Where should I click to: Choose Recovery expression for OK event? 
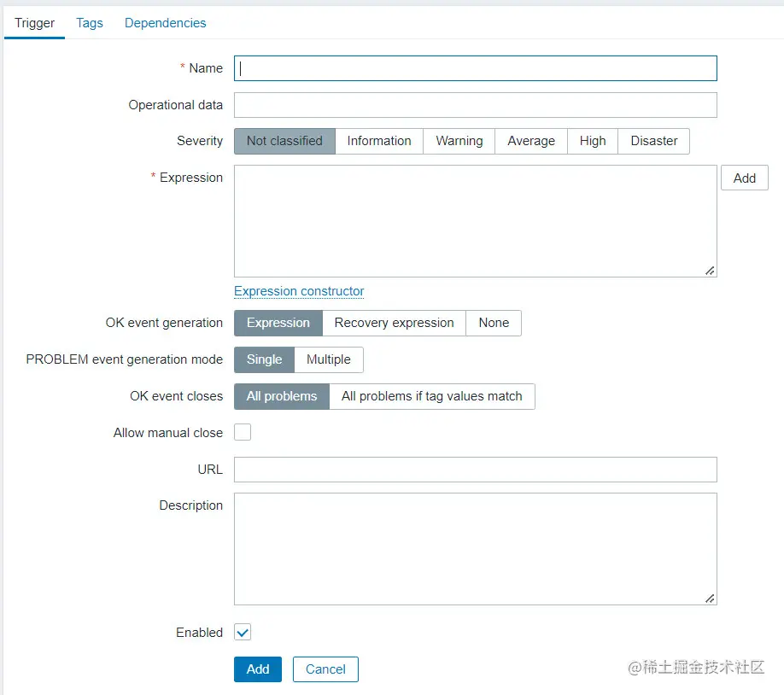[x=394, y=323]
